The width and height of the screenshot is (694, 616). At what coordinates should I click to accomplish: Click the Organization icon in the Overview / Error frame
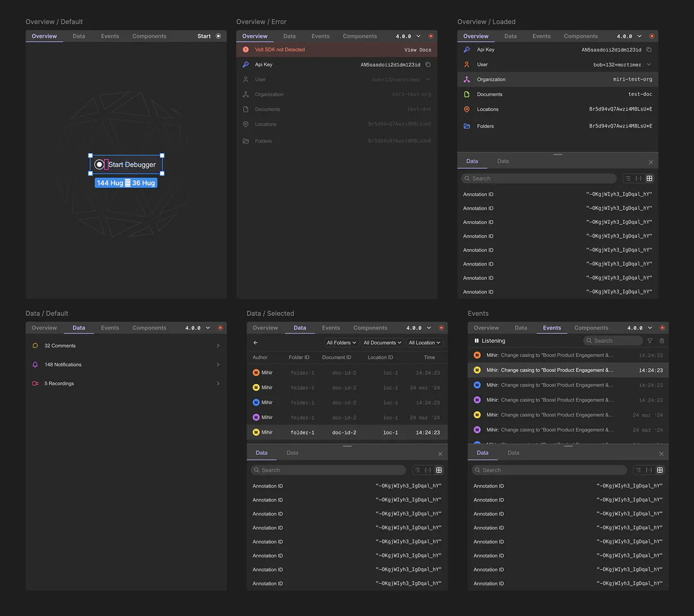click(x=245, y=94)
